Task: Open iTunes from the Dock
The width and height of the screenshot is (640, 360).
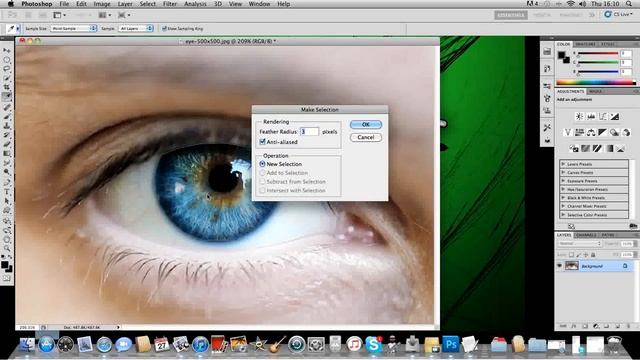Action: click(x=200, y=344)
